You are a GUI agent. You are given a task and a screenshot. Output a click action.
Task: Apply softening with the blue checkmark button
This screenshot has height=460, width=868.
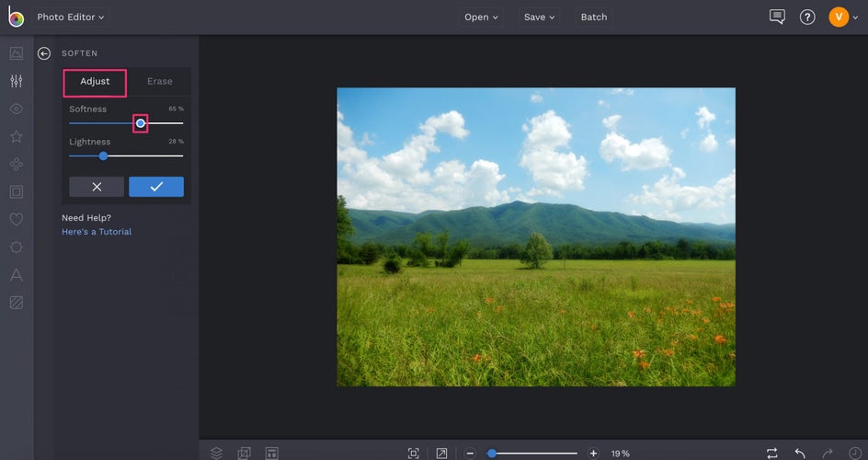[156, 187]
